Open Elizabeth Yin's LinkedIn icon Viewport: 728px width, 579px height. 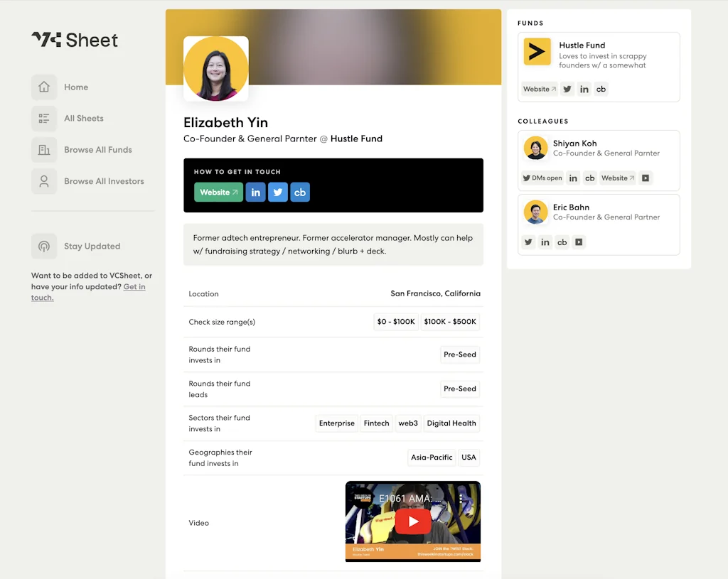coord(255,192)
